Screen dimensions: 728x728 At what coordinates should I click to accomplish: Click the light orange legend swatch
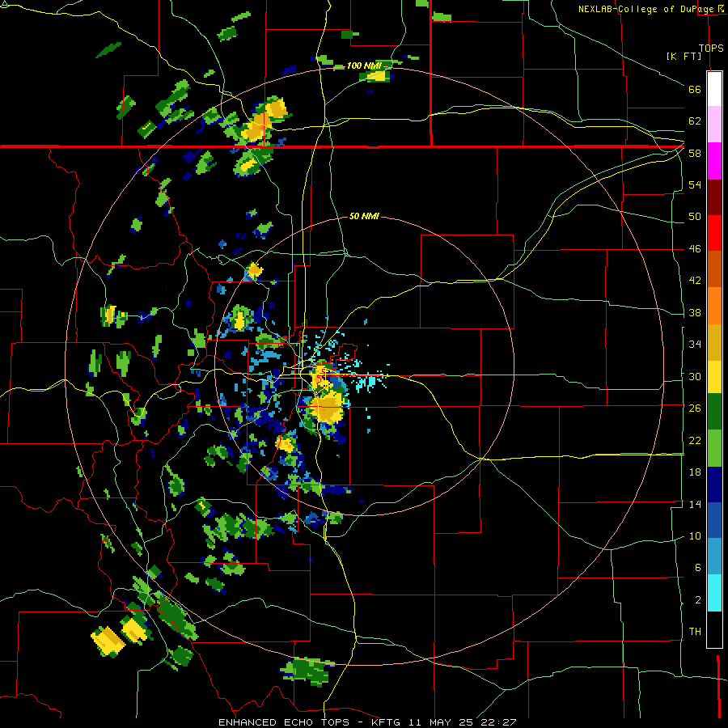(x=714, y=306)
